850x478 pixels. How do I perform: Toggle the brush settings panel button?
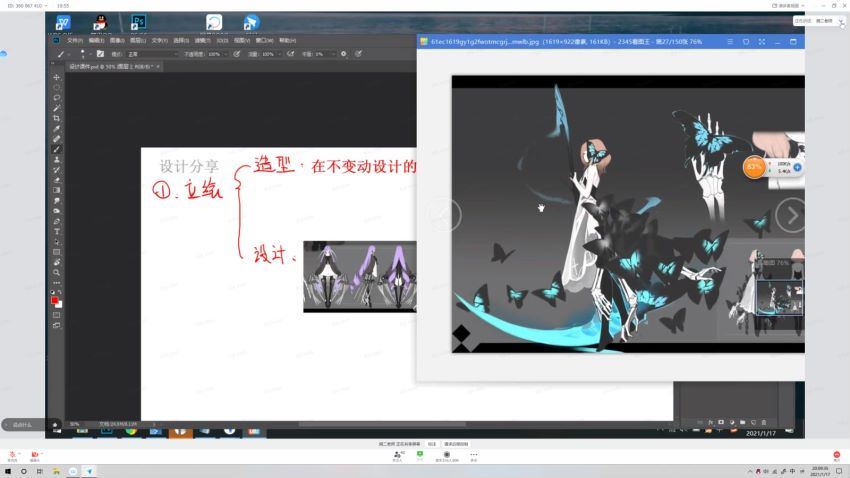pos(100,54)
